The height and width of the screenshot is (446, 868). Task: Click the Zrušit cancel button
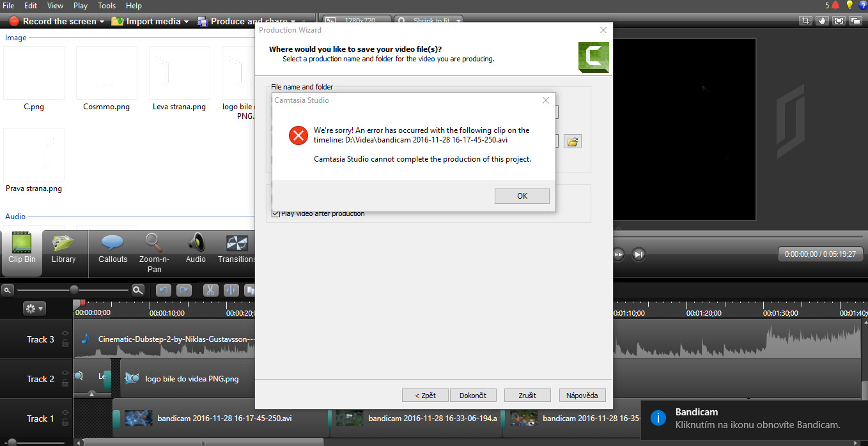[x=527, y=396]
